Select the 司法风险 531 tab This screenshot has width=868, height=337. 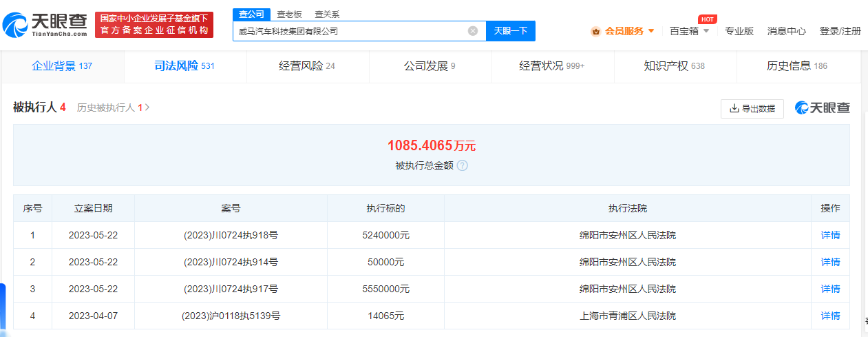(x=184, y=66)
